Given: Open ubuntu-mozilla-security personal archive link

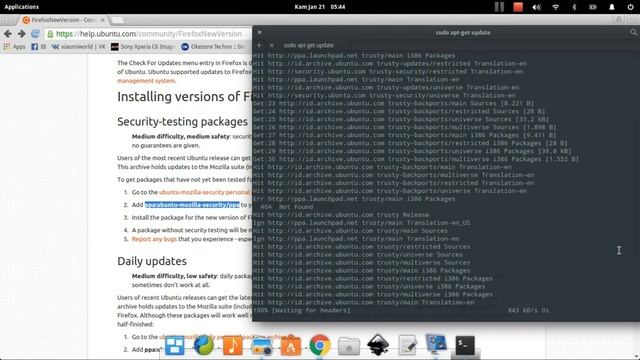Looking at the screenshot, I should [x=204, y=192].
